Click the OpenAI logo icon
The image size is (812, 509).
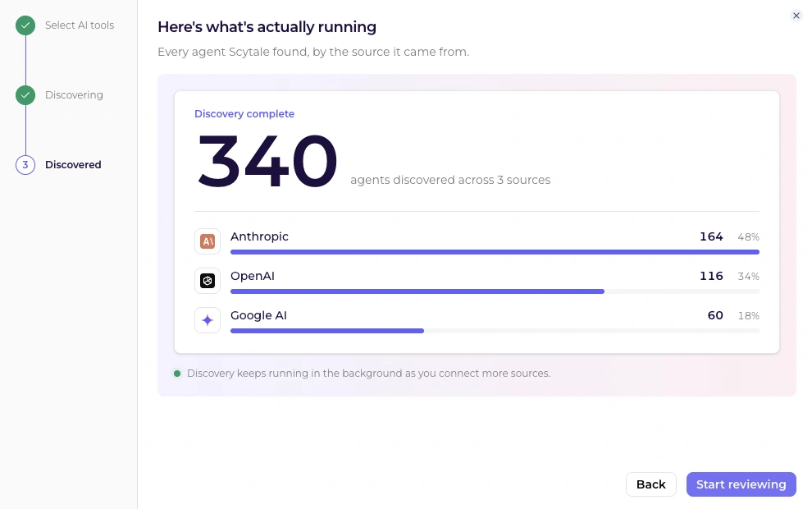208,281
